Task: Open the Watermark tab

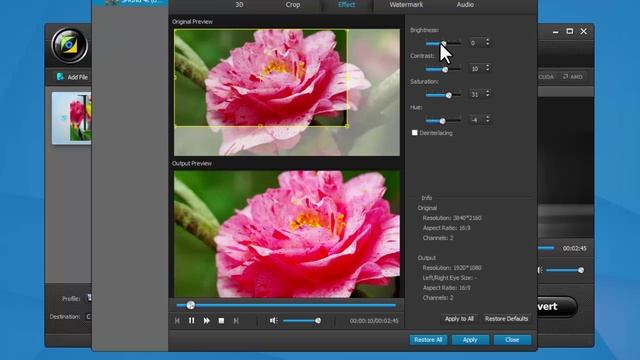Action: click(x=406, y=5)
